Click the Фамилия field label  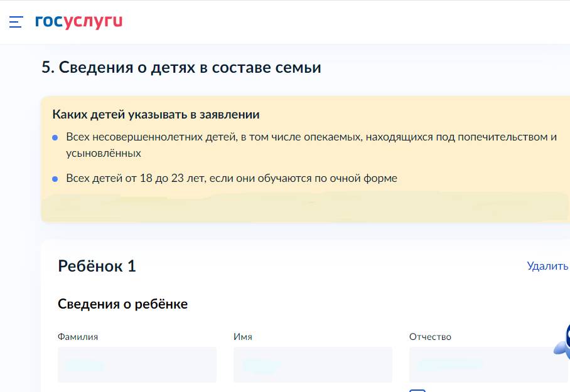click(78, 336)
